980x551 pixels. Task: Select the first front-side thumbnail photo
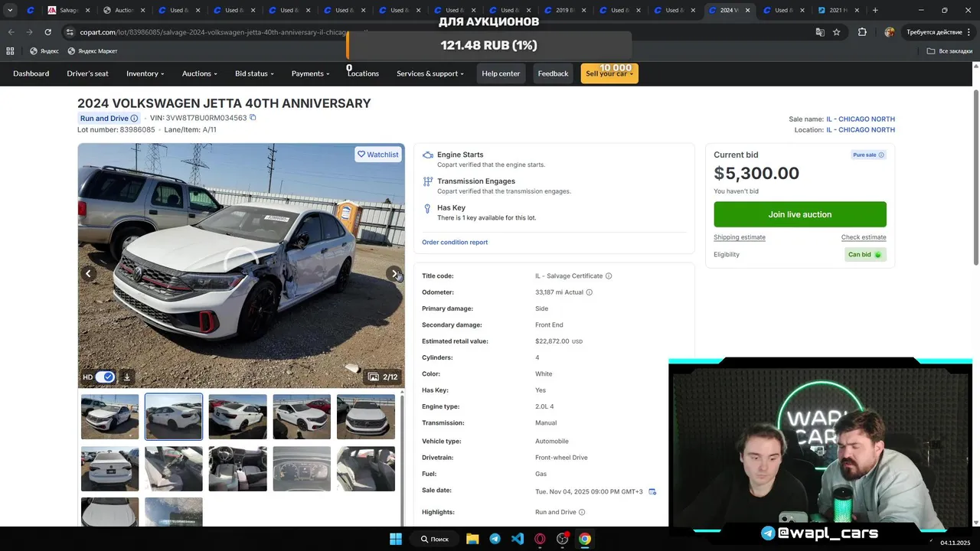(110, 417)
